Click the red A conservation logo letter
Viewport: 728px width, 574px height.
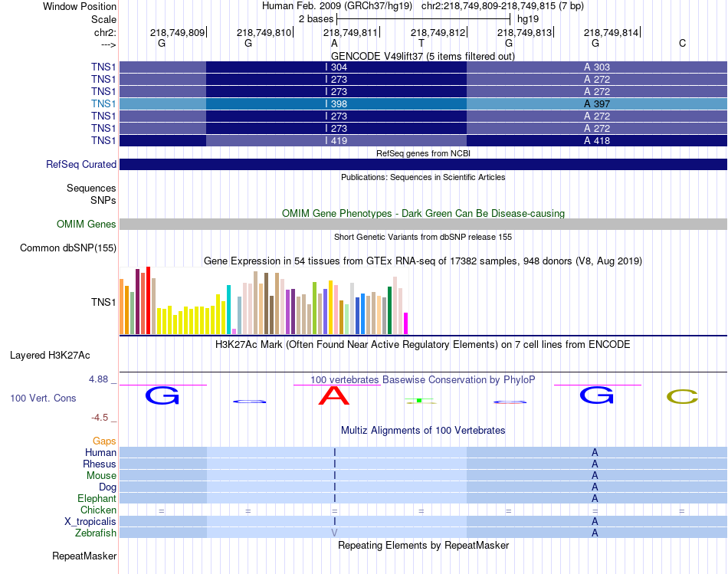(334, 395)
